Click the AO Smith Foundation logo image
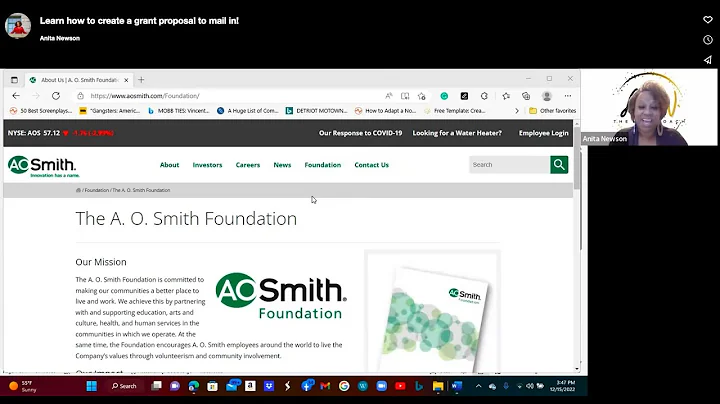This screenshot has height=404, width=720. tap(281, 297)
